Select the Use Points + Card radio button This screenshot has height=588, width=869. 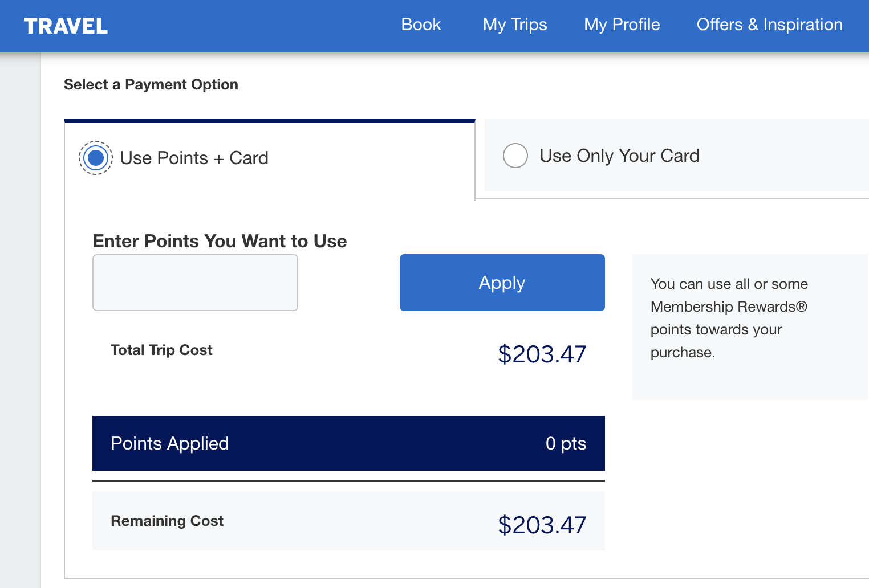tap(96, 158)
